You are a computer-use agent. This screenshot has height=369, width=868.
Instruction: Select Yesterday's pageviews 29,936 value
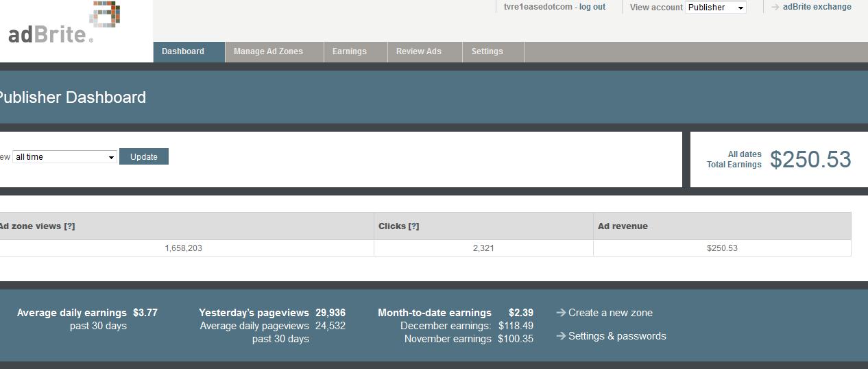pos(330,313)
